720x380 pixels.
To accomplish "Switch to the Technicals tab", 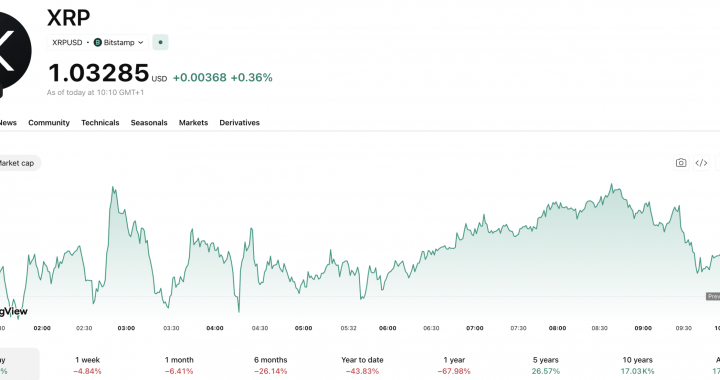I will (x=100, y=123).
